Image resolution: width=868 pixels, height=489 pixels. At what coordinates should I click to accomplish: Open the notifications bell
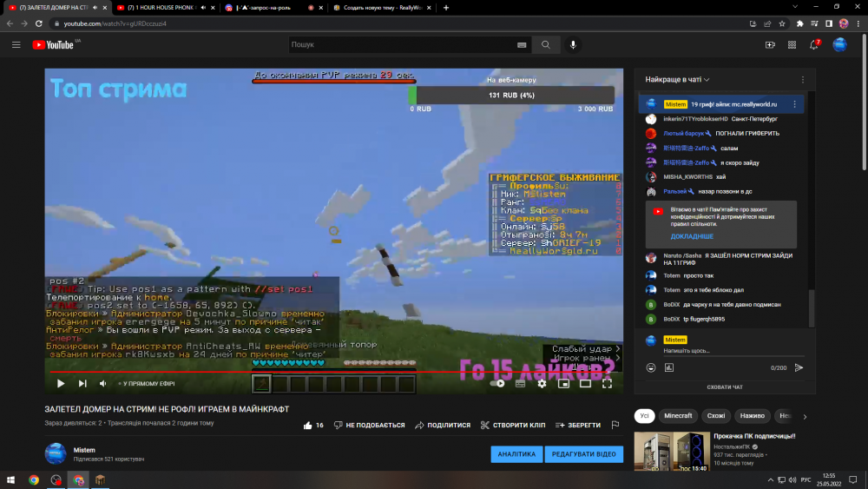[x=814, y=45]
